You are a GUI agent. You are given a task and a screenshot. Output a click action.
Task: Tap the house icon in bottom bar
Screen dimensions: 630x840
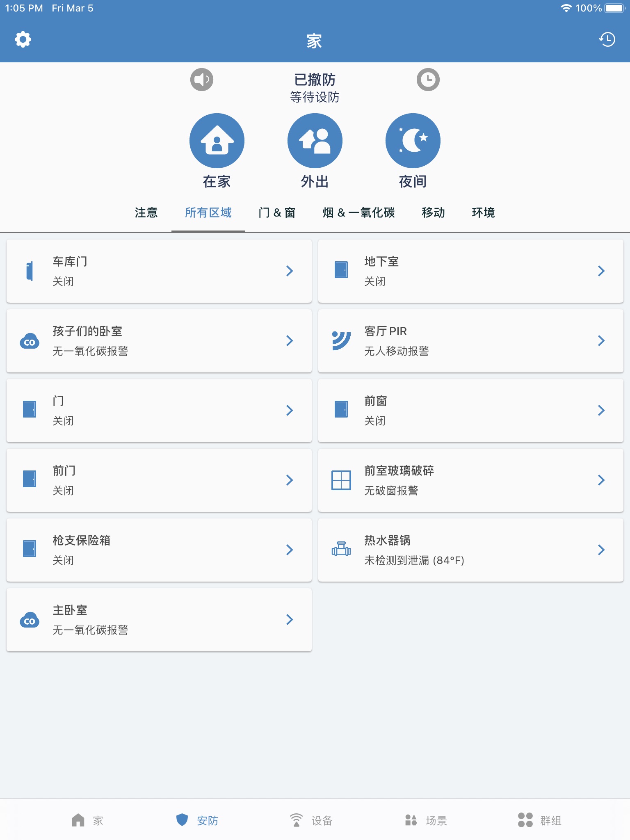point(78,820)
